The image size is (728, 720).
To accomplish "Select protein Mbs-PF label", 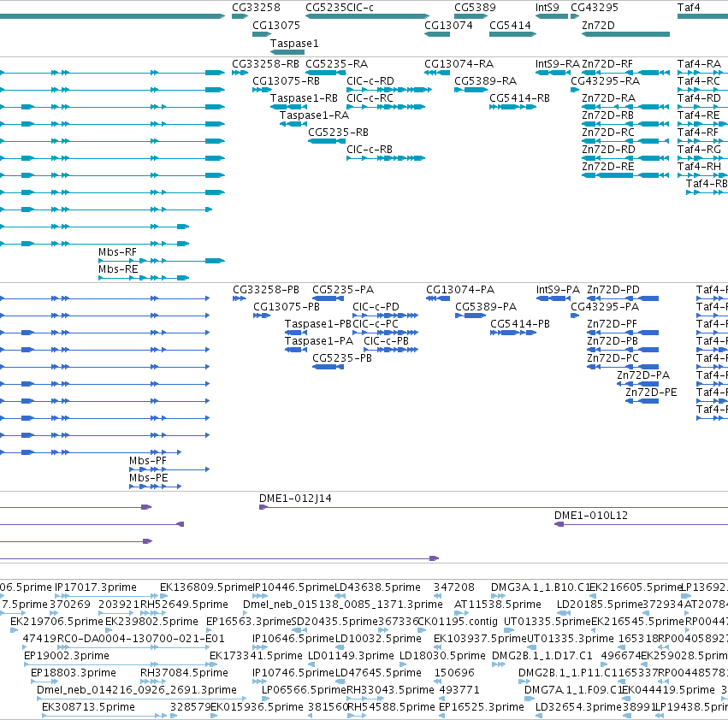I will 148,461.
